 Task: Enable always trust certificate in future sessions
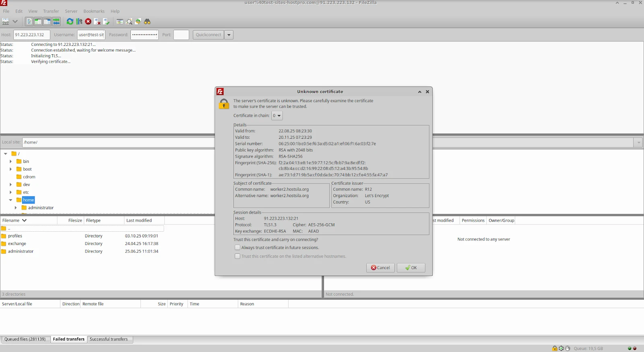click(237, 248)
